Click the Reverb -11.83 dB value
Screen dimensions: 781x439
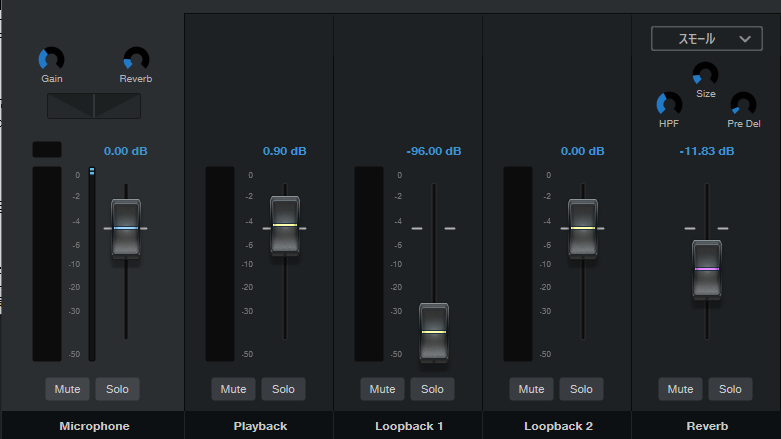707,151
